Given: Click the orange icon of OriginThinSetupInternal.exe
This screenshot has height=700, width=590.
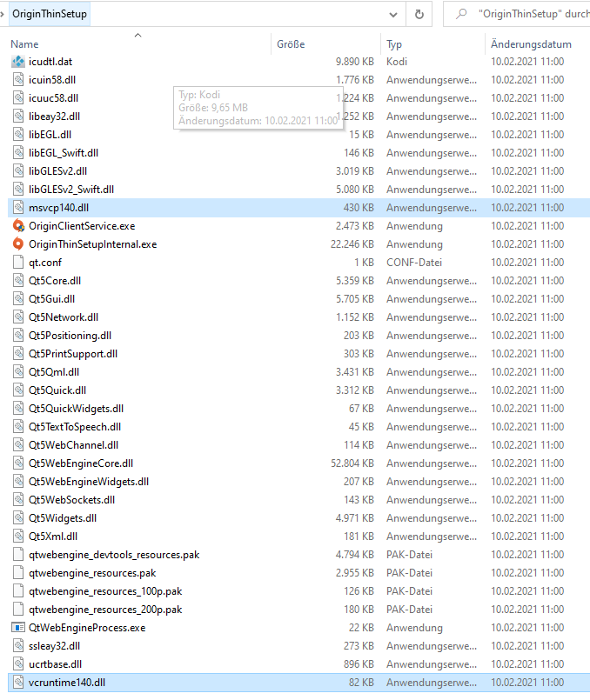Looking at the screenshot, I should coord(18,244).
